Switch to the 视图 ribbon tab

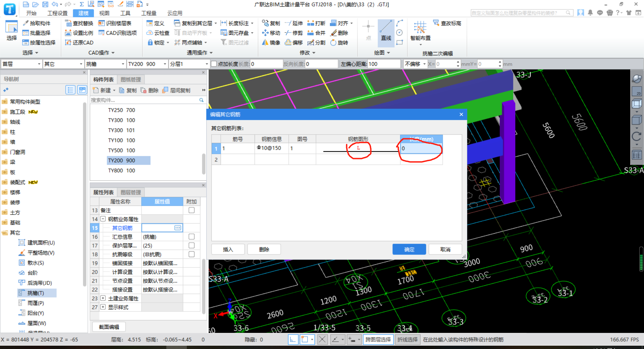[104, 13]
